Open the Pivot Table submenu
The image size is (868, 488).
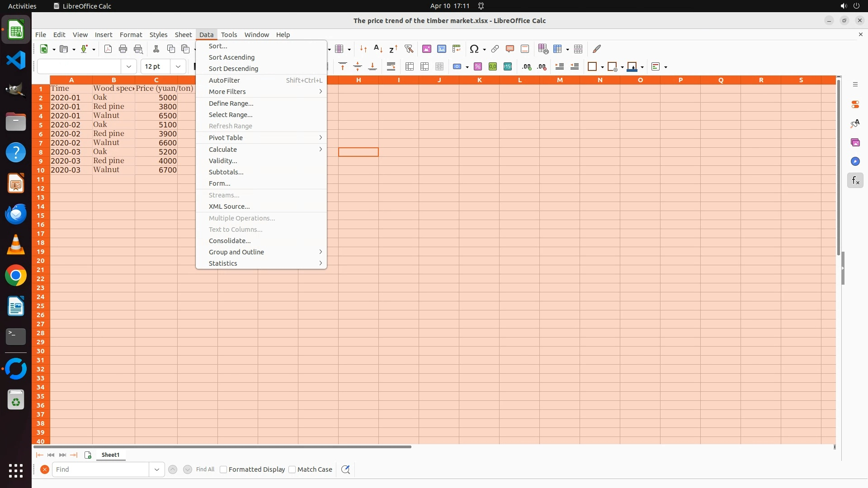pos(226,138)
